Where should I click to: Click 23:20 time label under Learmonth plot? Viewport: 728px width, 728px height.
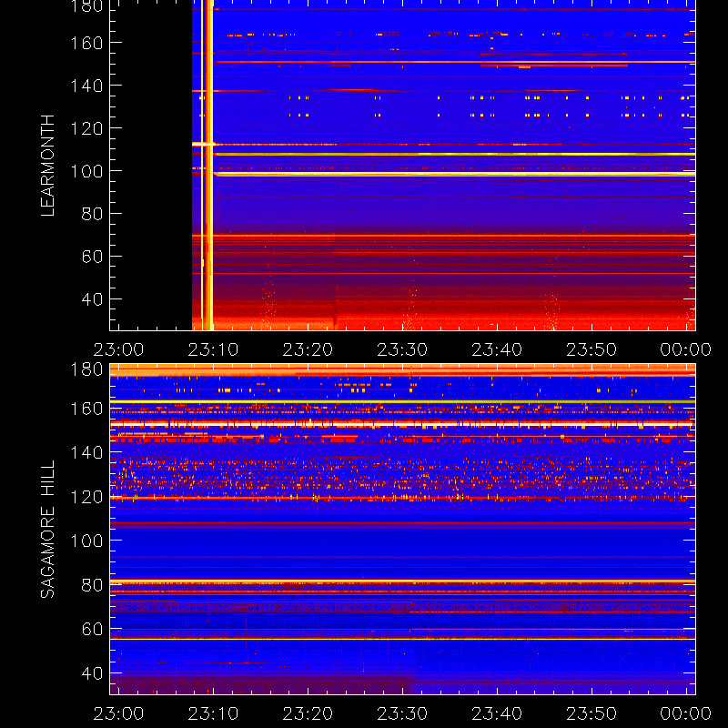[x=308, y=349]
